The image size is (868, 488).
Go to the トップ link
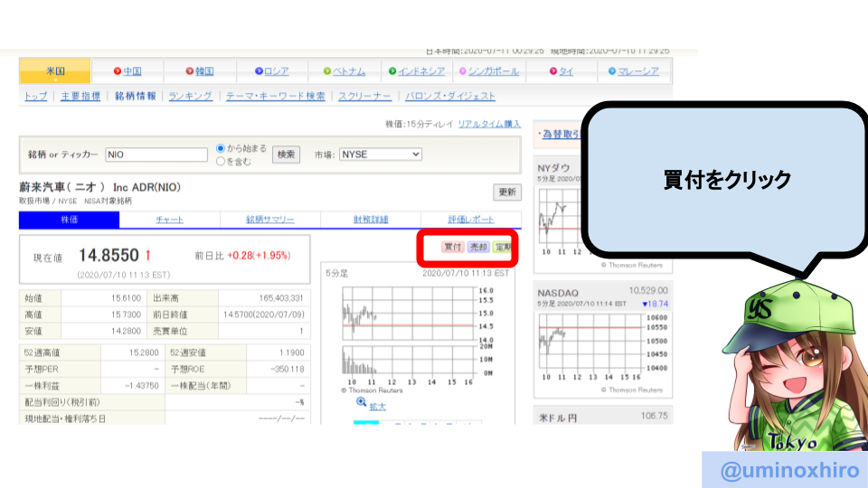click(x=35, y=96)
